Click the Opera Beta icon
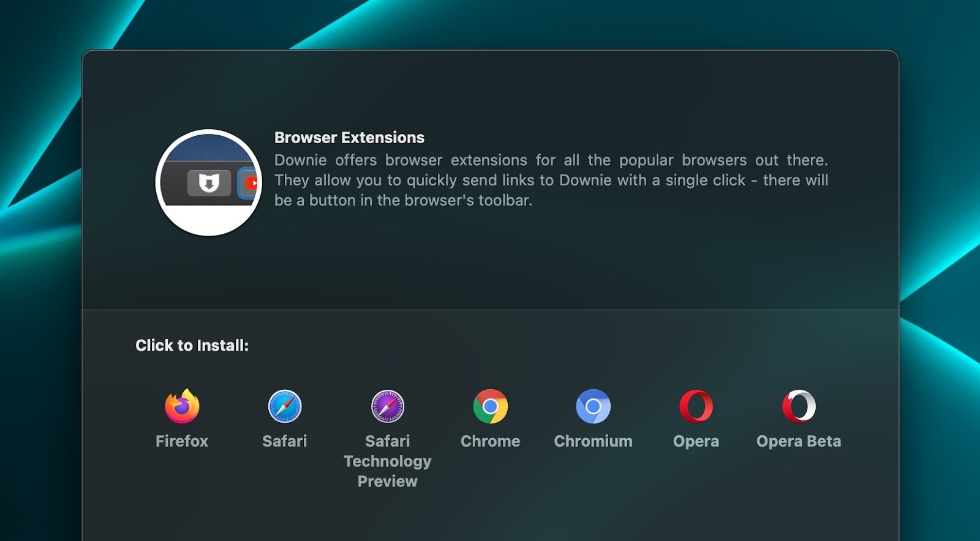The height and width of the screenshot is (541, 980). (799, 406)
